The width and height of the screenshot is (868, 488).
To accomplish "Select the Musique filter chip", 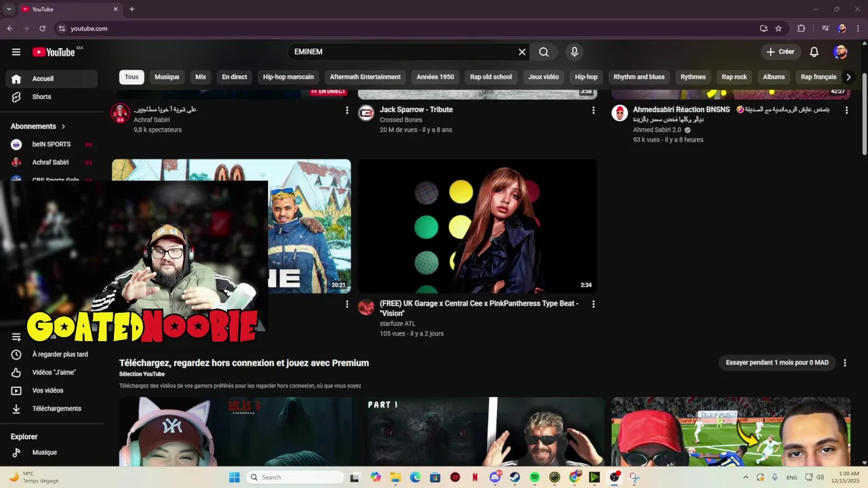I will point(167,77).
